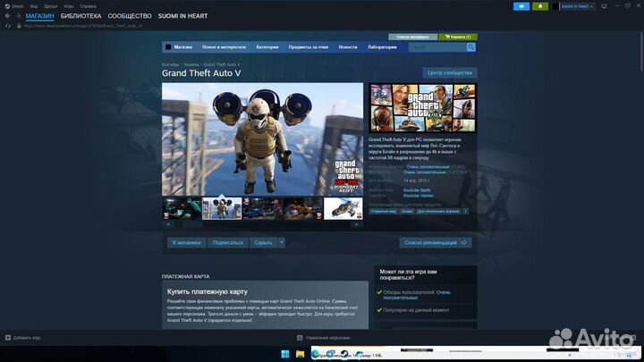This screenshot has width=644, height=362.
Task: Open File Explorer from the taskbar
Action: tap(301, 354)
